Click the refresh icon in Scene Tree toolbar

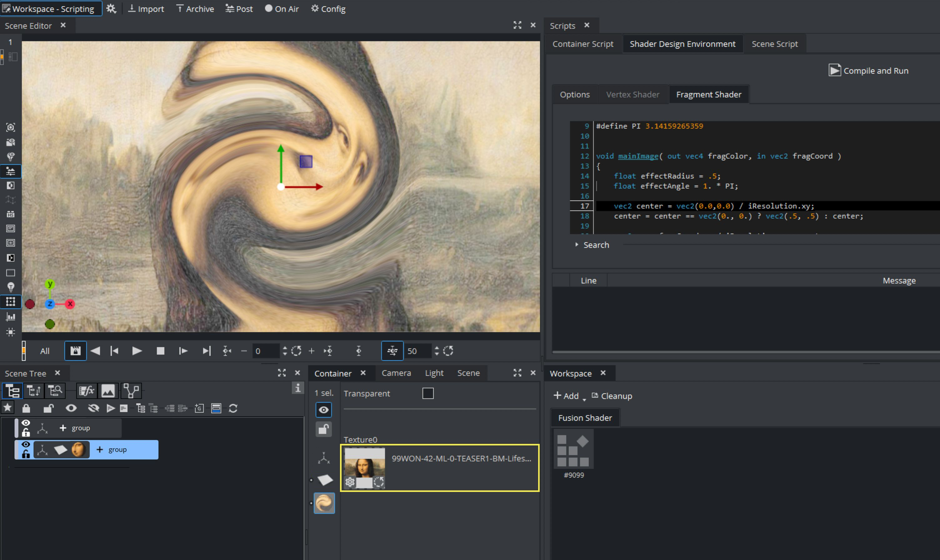233,408
